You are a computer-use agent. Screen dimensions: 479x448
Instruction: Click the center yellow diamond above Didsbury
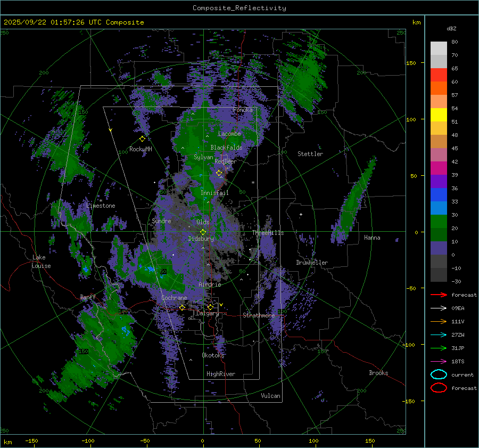point(203,232)
